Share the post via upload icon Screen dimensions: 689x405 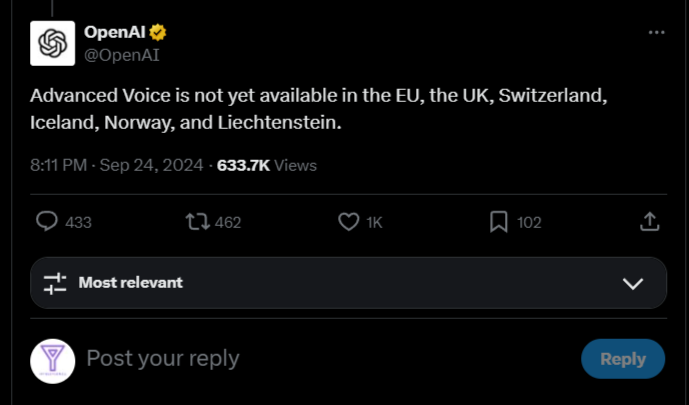click(x=650, y=221)
